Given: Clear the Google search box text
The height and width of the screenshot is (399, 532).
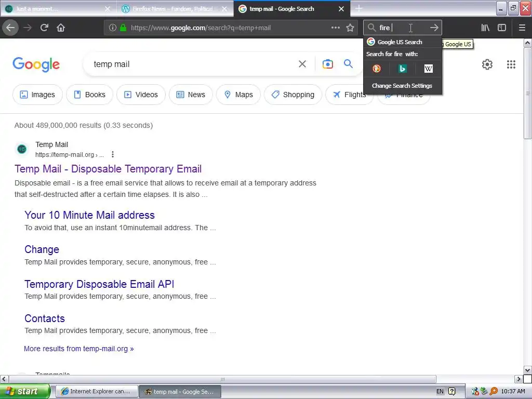Looking at the screenshot, I should [x=302, y=64].
